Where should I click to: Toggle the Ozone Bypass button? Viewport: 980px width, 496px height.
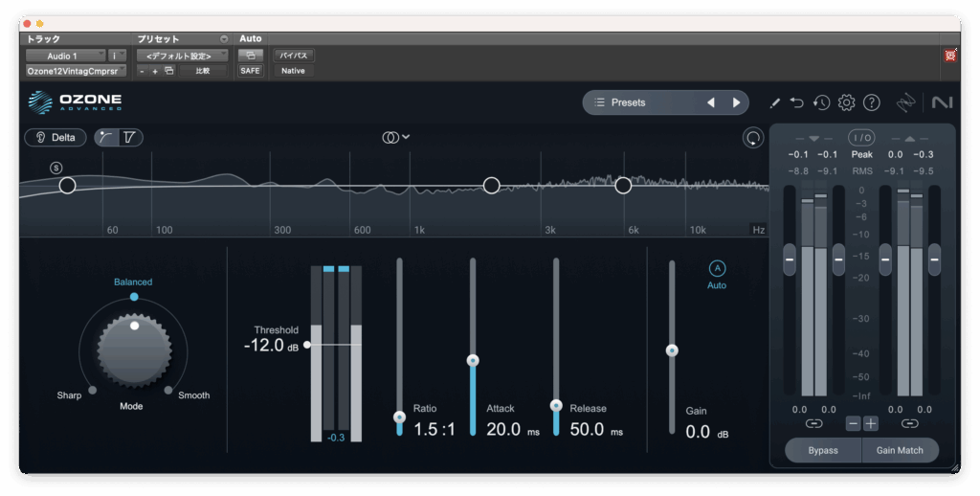(x=822, y=450)
